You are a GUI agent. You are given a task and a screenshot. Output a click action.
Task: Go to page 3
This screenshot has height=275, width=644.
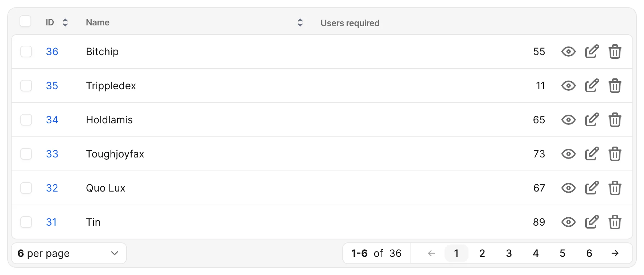point(509,253)
